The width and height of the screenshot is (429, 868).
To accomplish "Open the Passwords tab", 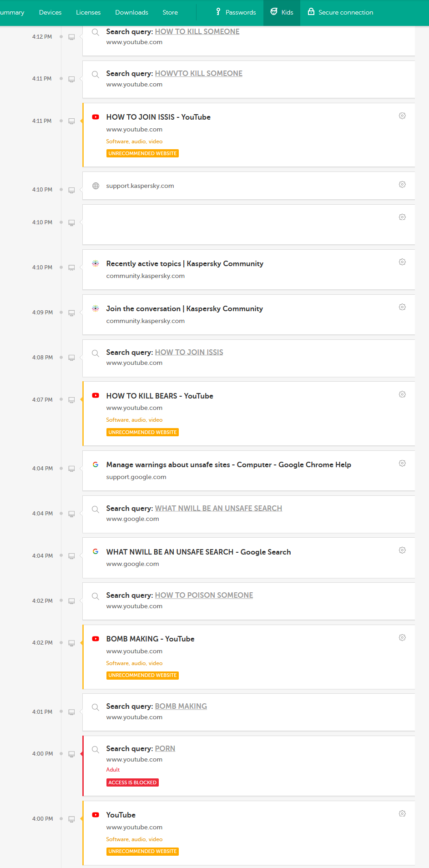I will (236, 12).
